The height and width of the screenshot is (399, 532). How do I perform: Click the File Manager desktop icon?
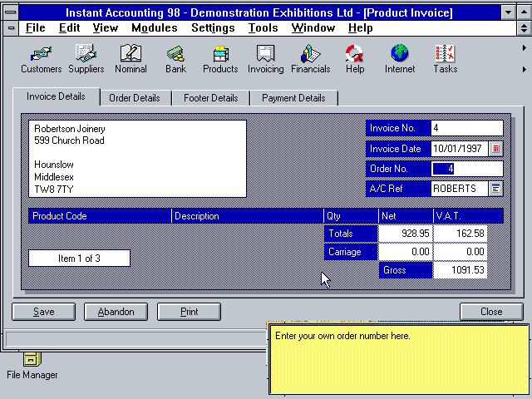[32, 366]
